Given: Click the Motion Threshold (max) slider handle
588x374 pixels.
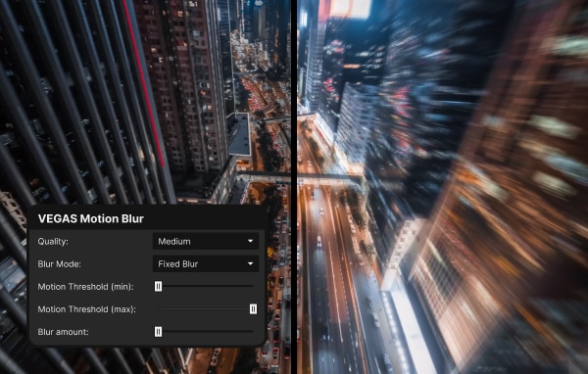Looking at the screenshot, I should 253,308.
